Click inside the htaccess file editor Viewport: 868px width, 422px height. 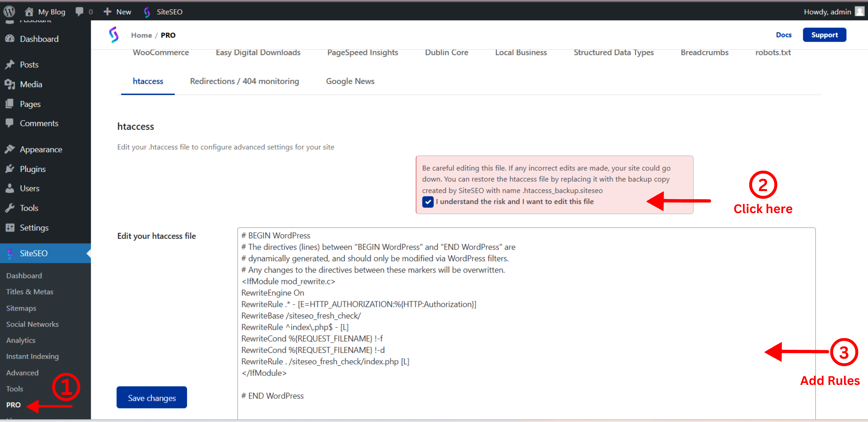(x=526, y=324)
